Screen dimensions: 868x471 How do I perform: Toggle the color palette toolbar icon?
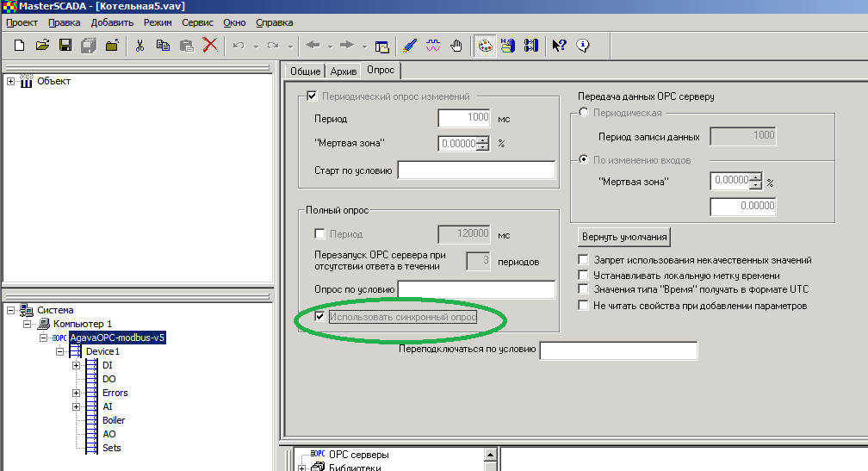click(485, 46)
